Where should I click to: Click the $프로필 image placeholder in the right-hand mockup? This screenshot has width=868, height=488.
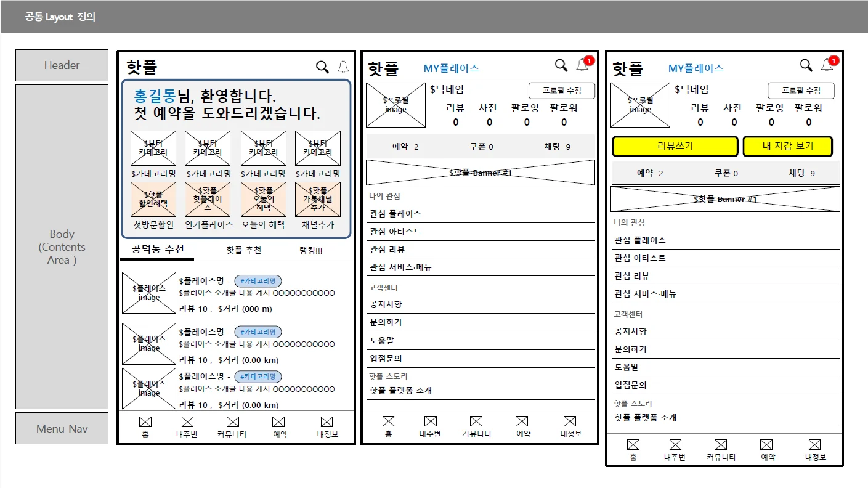pyautogui.click(x=640, y=105)
